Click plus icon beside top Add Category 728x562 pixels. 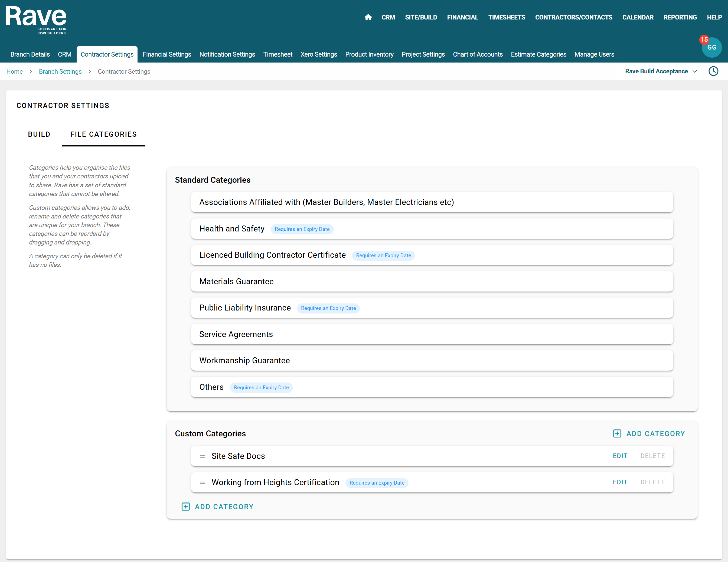pyautogui.click(x=617, y=433)
